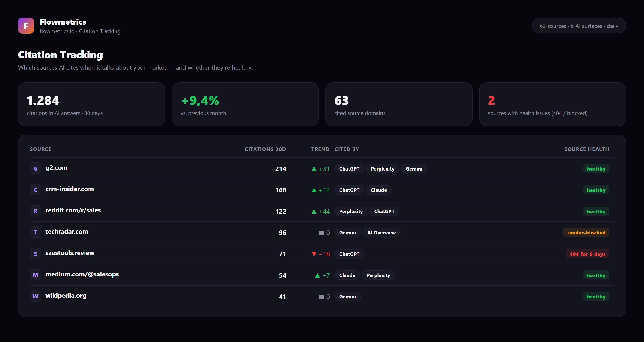Click the healthy badge for g2.com
Viewport: 644px width, 342px height.
tap(596, 169)
